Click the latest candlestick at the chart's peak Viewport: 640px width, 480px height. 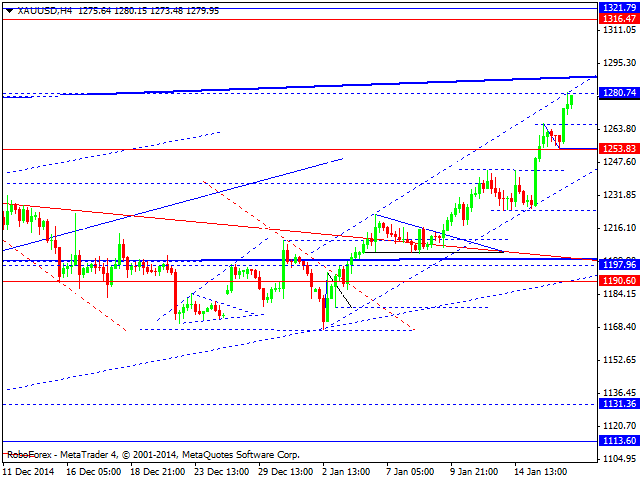coord(572,99)
